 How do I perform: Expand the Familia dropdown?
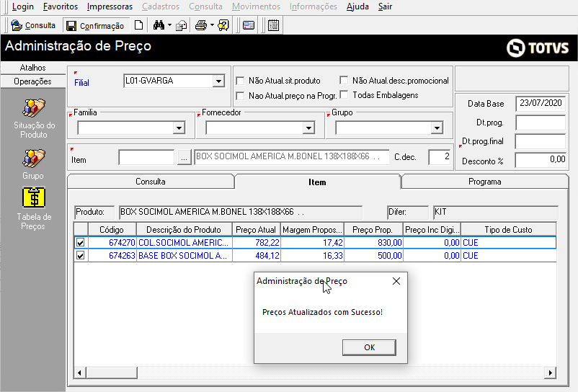coord(179,128)
